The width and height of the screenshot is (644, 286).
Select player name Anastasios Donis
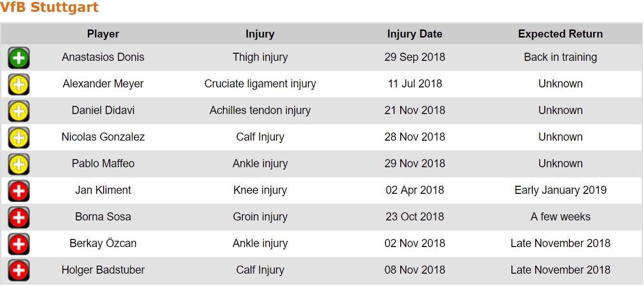click(103, 57)
